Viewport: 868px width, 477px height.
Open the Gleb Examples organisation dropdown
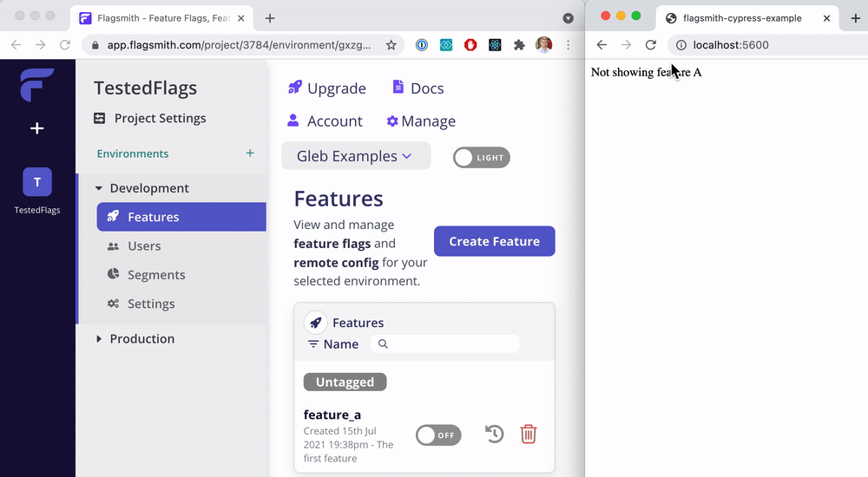coord(356,156)
